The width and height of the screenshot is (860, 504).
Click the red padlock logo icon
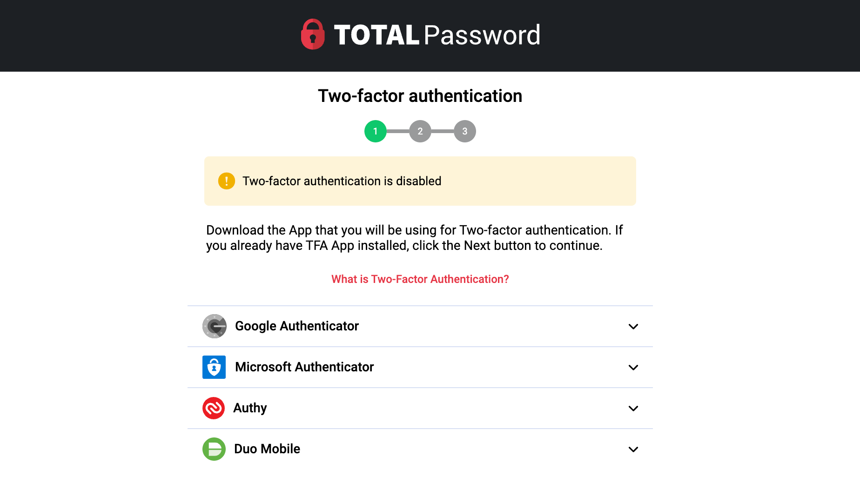[x=313, y=34]
